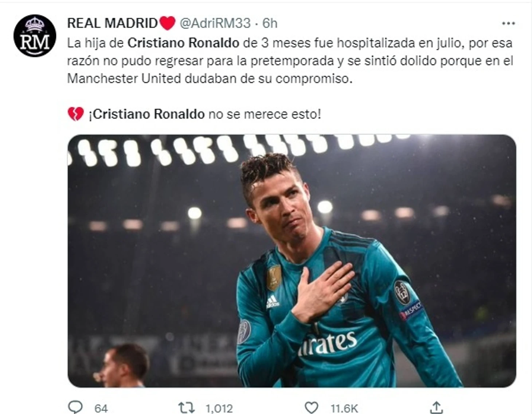Viewport: 532px width, 414px height.
Task: Click the 'razón no pudo regresar' text line
Action: point(290,61)
